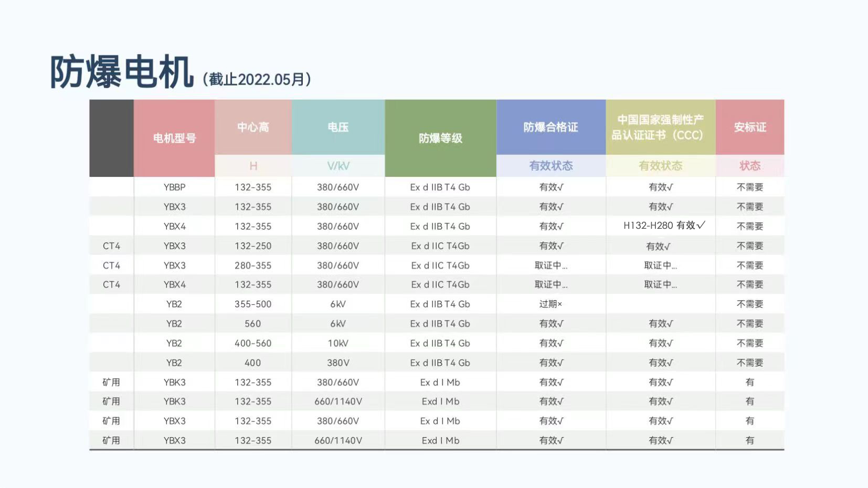Click Ex d IIC T4Gb in the 132-250 row
Screen dimensions: 868x488
(x=440, y=246)
